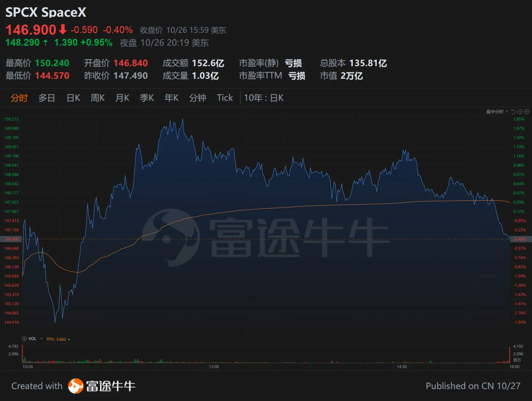Select the 周K chart tab

98,98
